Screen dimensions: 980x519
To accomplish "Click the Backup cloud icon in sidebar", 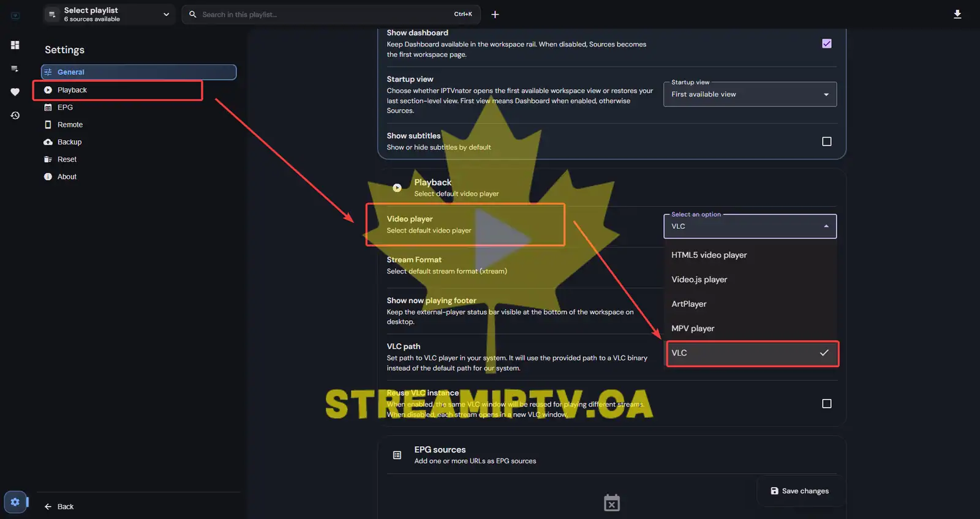I will [x=48, y=142].
